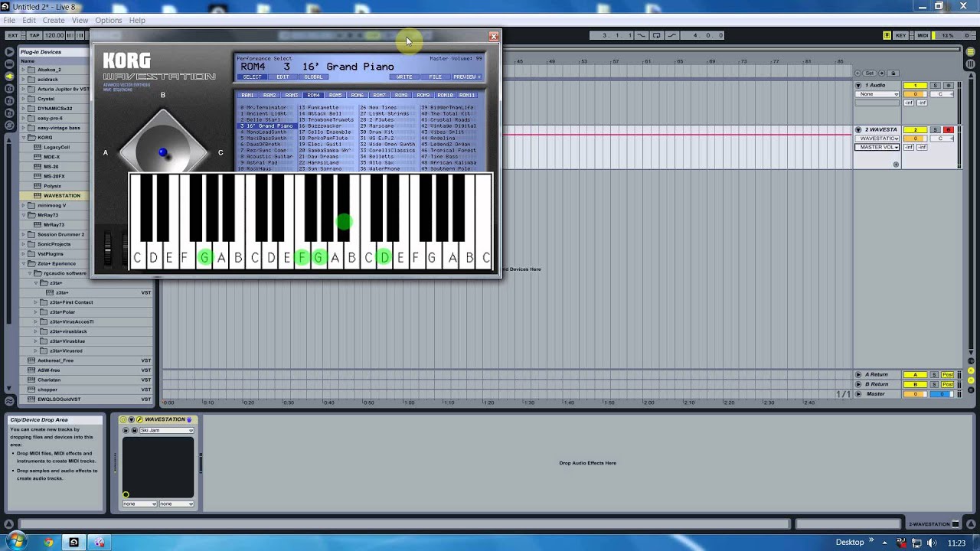Adjust the 2 WAVESTA track volume slider
The image size is (980, 551).
[915, 139]
